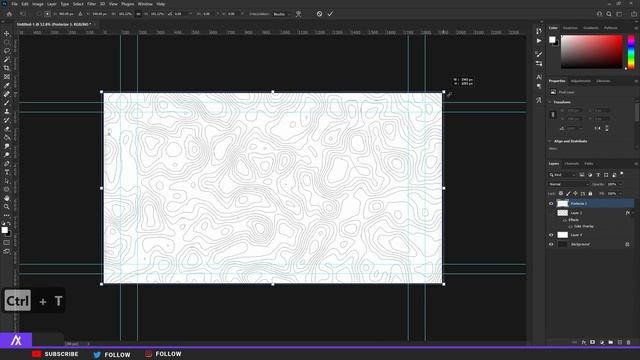The image size is (640, 360).
Task: Cancel the transform with the circle-slash icon
Action: tap(319, 14)
